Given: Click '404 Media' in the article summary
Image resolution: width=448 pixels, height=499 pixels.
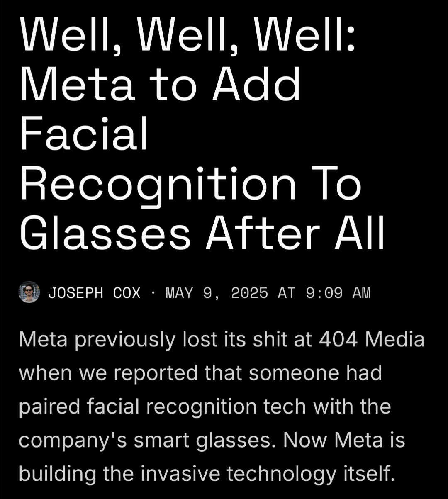Looking at the screenshot, I should (372, 339).
